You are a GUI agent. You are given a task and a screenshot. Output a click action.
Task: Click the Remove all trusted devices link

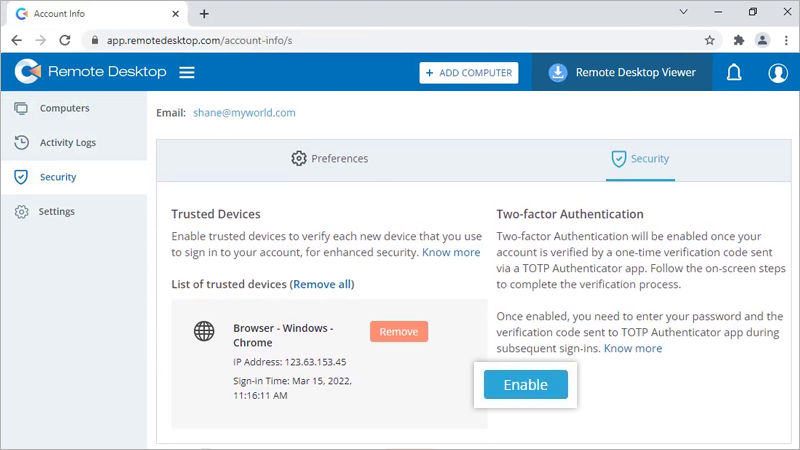tap(321, 285)
